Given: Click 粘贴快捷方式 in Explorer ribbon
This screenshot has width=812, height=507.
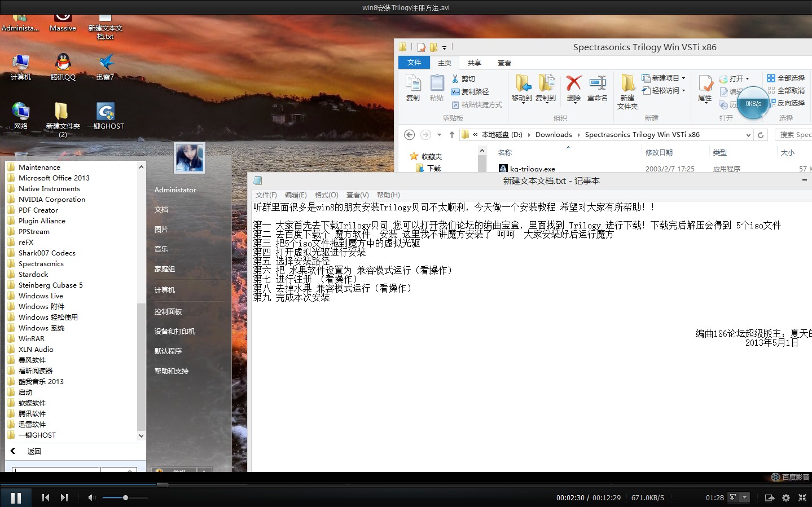Looking at the screenshot, I should (x=477, y=104).
